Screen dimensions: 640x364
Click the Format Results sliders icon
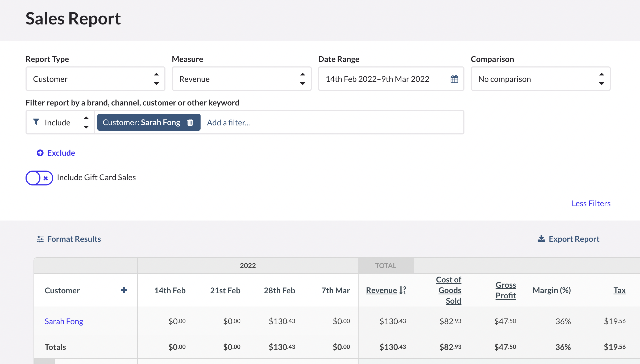pos(40,239)
